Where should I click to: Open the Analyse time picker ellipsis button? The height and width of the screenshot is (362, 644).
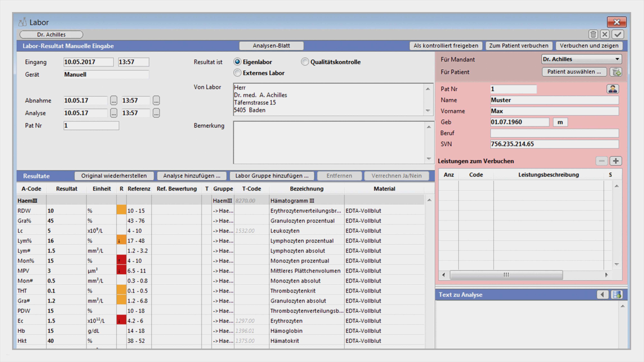[x=156, y=113]
